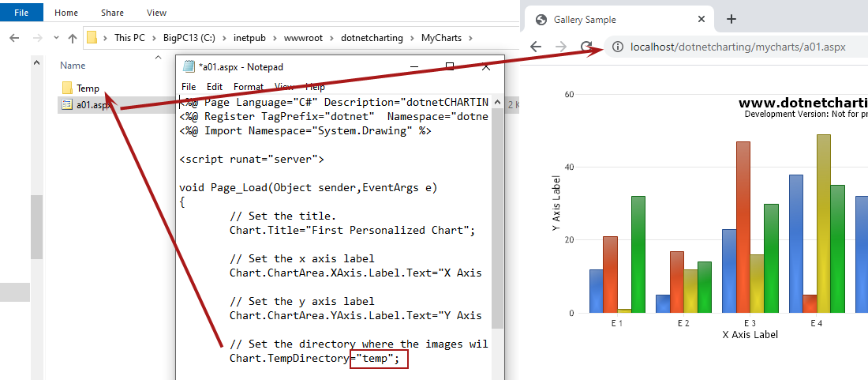
Task: Click the File Explorer forward arrow
Action: click(x=36, y=38)
